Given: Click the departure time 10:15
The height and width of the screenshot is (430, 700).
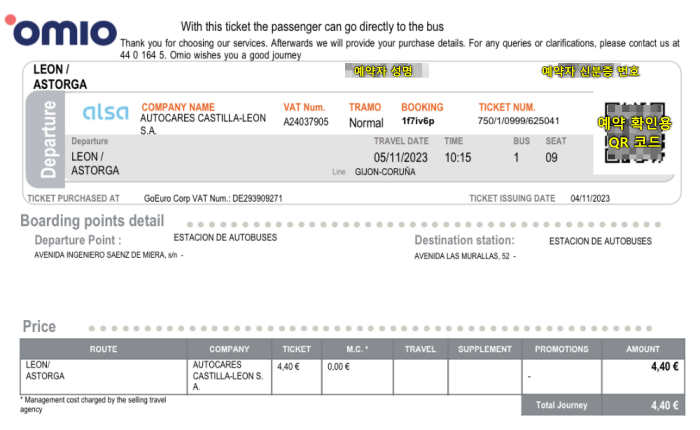Looking at the screenshot, I should 458,158.
